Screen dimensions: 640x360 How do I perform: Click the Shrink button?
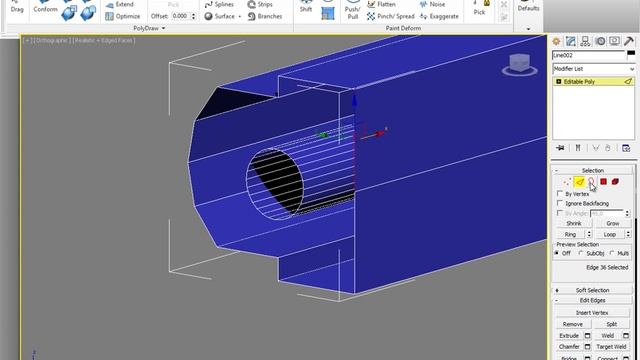click(573, 223)
